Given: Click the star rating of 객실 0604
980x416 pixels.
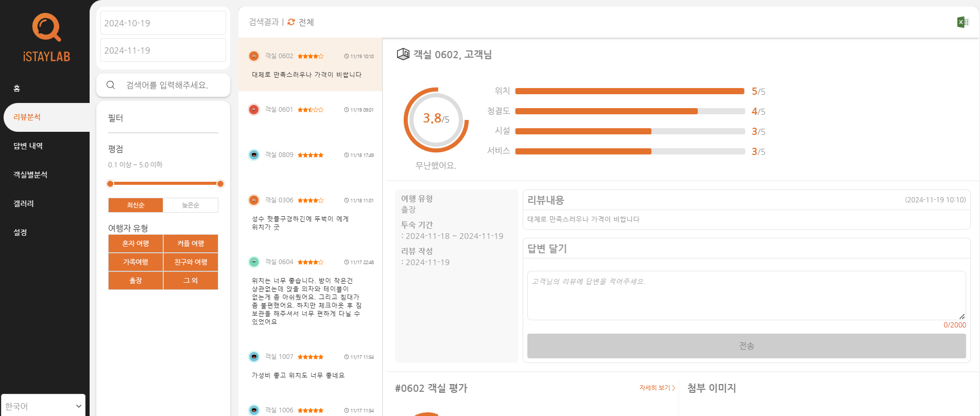Looking at the screenshot, I should pyautogui.click(x=311, y=262).
